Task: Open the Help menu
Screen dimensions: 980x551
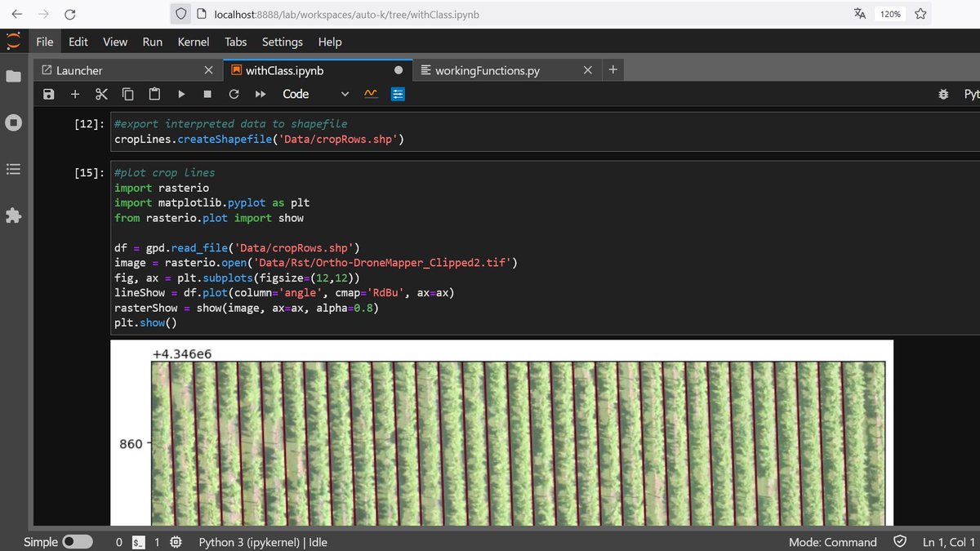Action: click(x=330, y=42)
